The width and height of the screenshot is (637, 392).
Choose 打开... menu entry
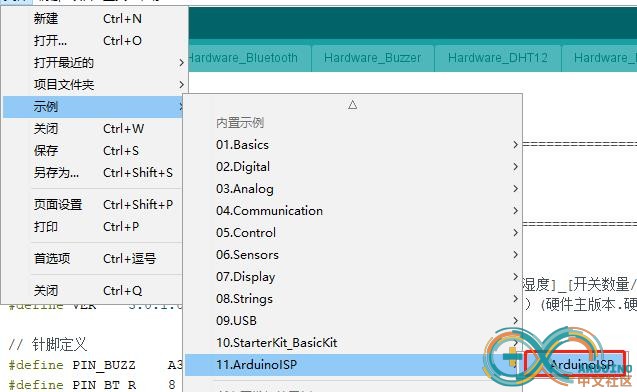click(x=94, y=41)
